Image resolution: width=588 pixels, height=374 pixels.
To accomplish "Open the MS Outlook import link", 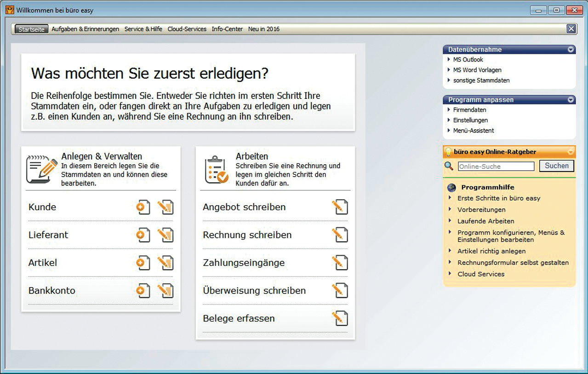I will (x=468, y=60).
